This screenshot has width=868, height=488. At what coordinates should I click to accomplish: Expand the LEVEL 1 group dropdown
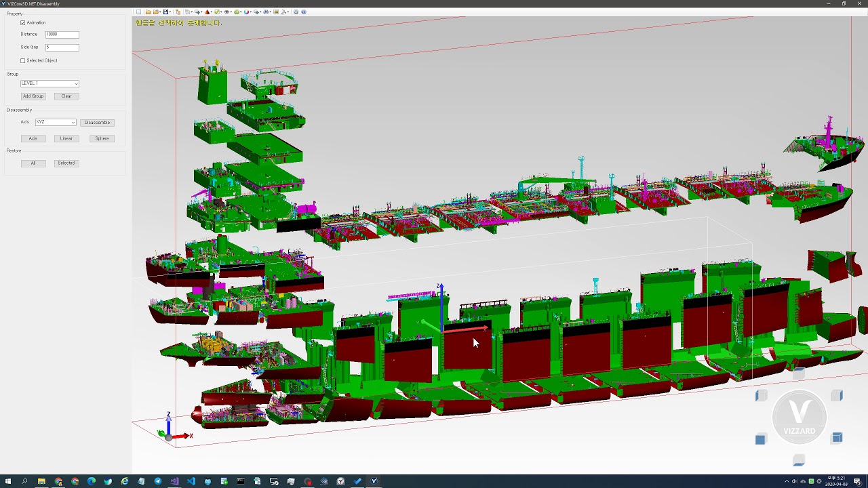click(50, 83)
